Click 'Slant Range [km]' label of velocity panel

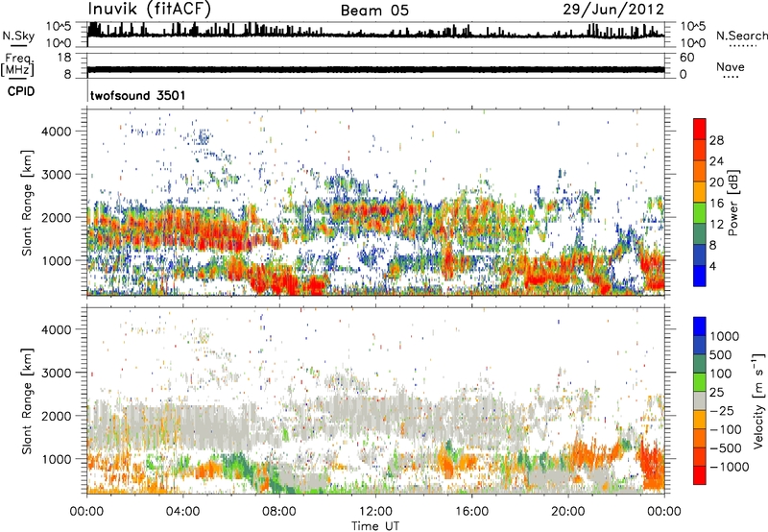click(x=27, y=401)
